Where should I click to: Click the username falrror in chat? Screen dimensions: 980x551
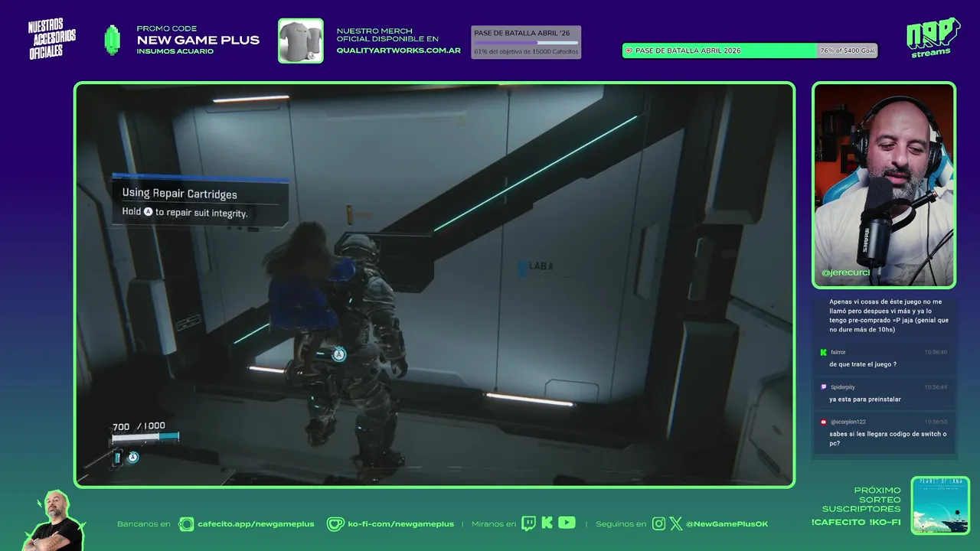click(838, 352)
